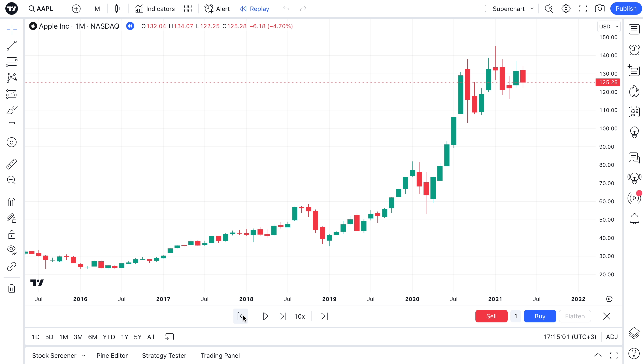Click the blue Publish button

click(626, 9)
